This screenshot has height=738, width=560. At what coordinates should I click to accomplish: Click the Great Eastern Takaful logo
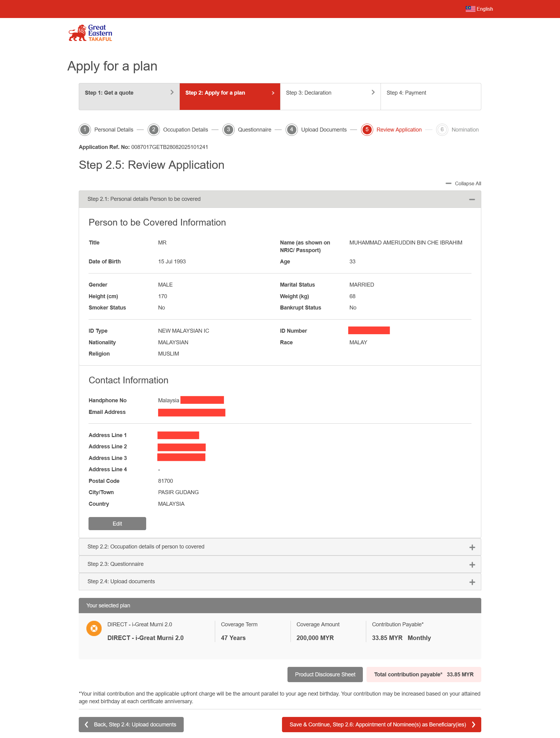click(90, 33)
